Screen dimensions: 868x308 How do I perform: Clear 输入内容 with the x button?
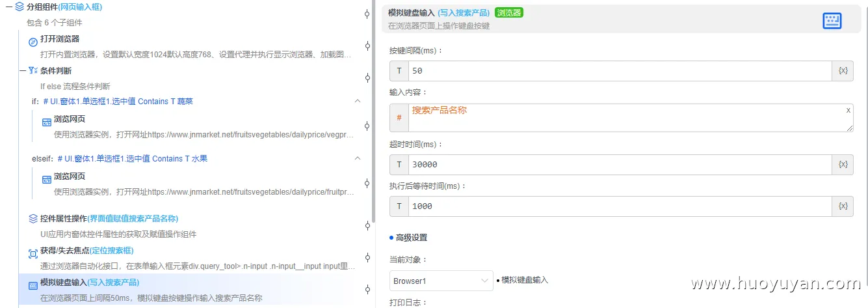(x=848, y=110)
